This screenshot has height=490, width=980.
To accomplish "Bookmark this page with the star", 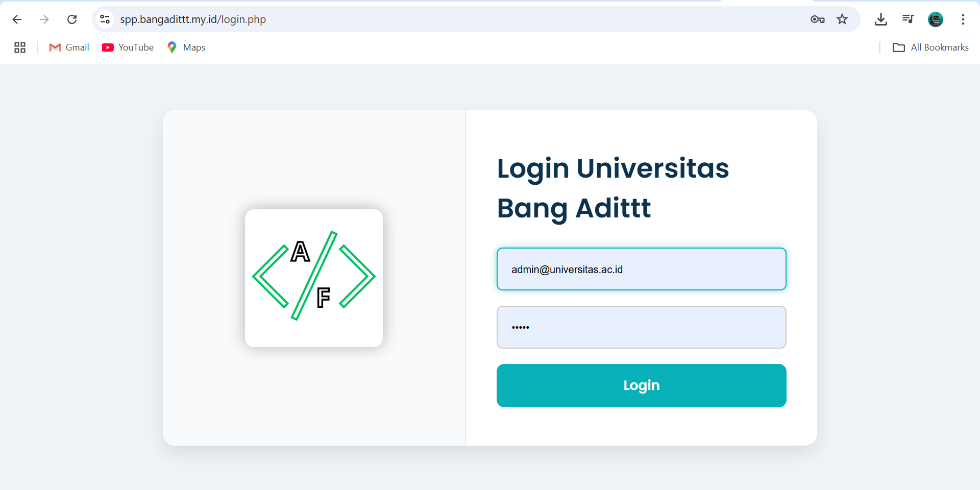I will click(x=842, y=19).
